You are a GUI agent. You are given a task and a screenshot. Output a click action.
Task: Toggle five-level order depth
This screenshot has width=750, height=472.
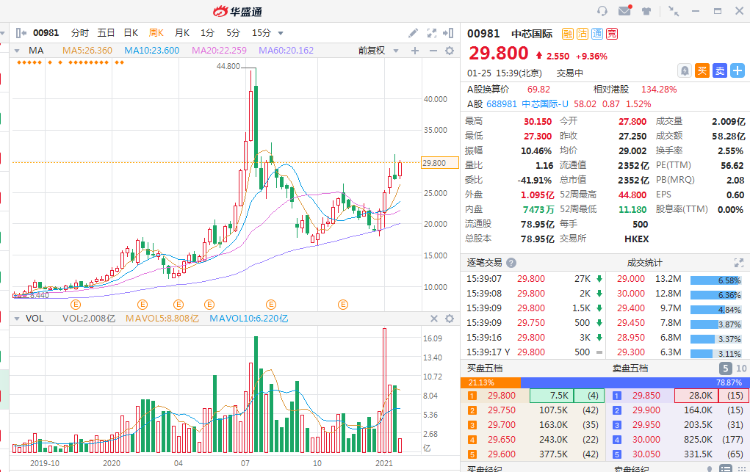tap(726, 368)
